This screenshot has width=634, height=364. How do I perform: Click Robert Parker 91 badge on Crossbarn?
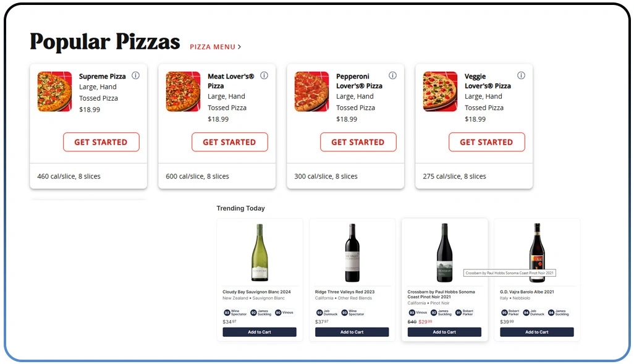tap(465, 313)
